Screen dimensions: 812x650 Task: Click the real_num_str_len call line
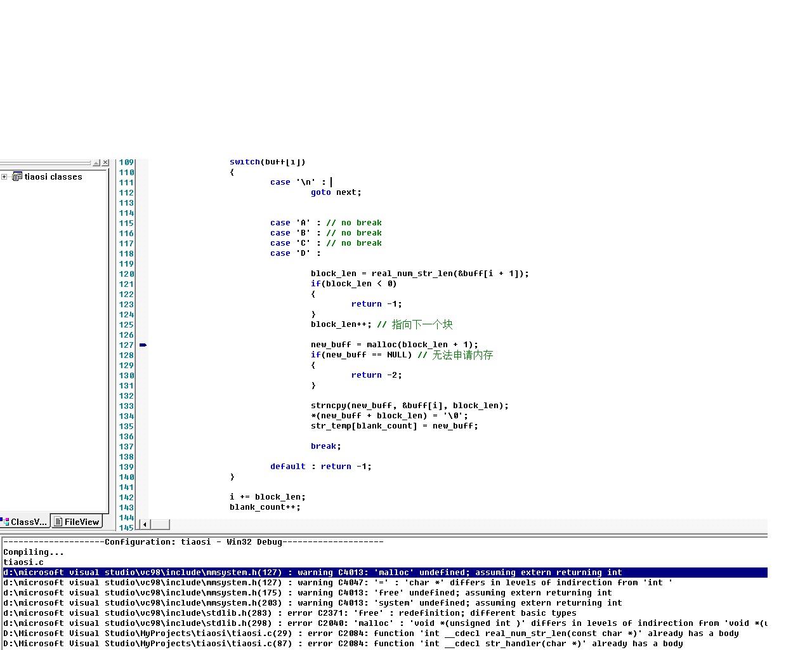419,274
